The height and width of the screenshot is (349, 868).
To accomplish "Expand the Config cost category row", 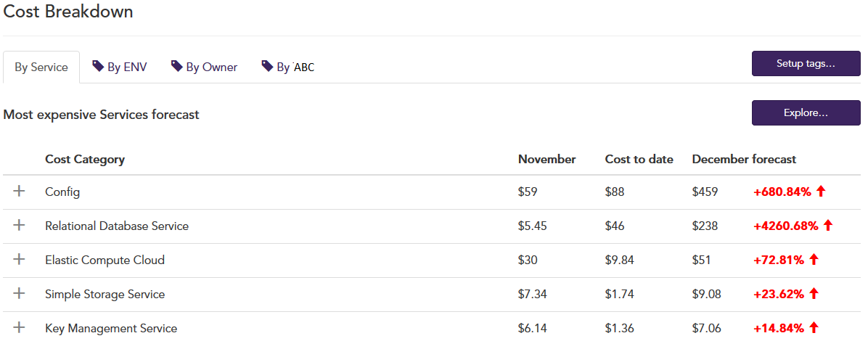I will (x=20, y=192).
